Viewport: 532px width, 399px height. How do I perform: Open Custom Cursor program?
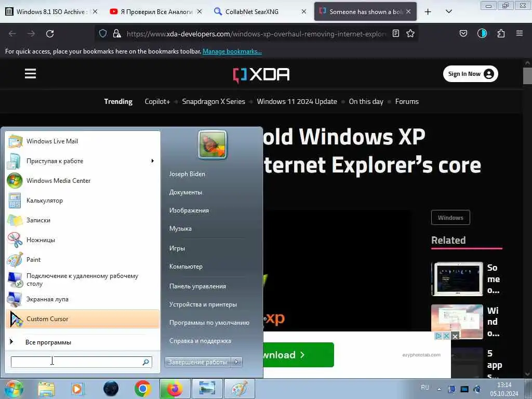click(x=83, y=319)
